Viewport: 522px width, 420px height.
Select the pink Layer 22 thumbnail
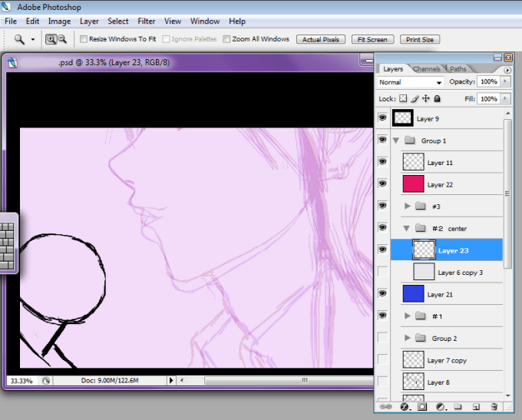413,184
